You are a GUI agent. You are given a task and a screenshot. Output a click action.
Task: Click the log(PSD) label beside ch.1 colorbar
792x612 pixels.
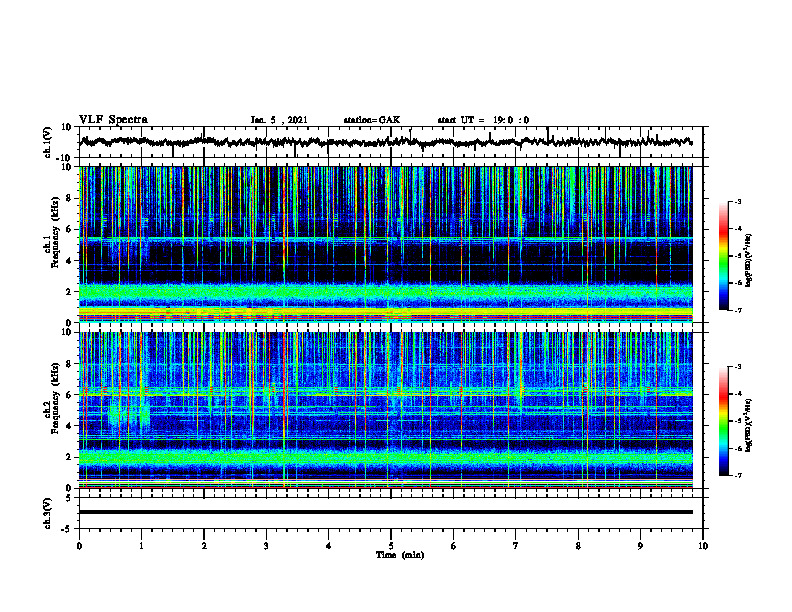coord(749,261)
